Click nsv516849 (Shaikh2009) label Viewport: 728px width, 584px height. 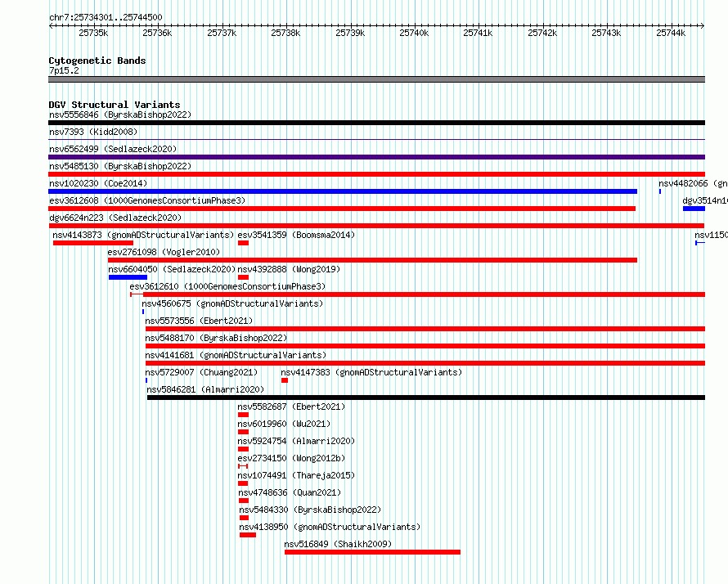(338, 544)
